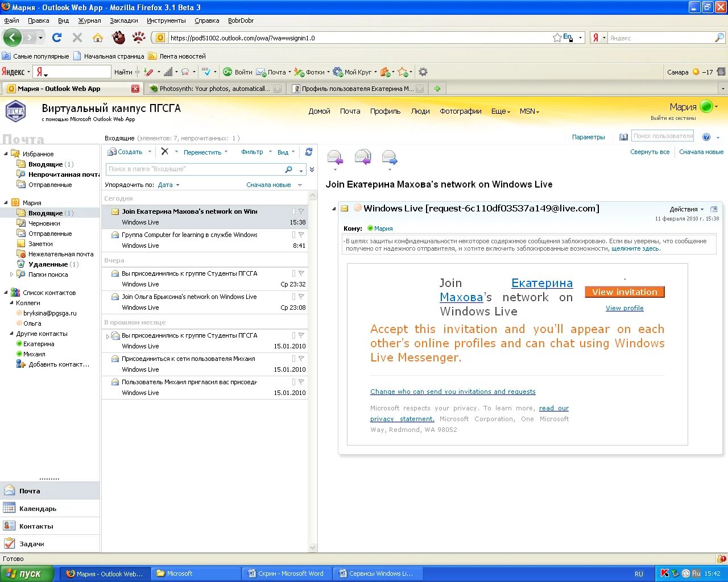This screenshot has width=728, height=582.
Task: Open the Фильтр dropdown menu
Action: [257, 152]
